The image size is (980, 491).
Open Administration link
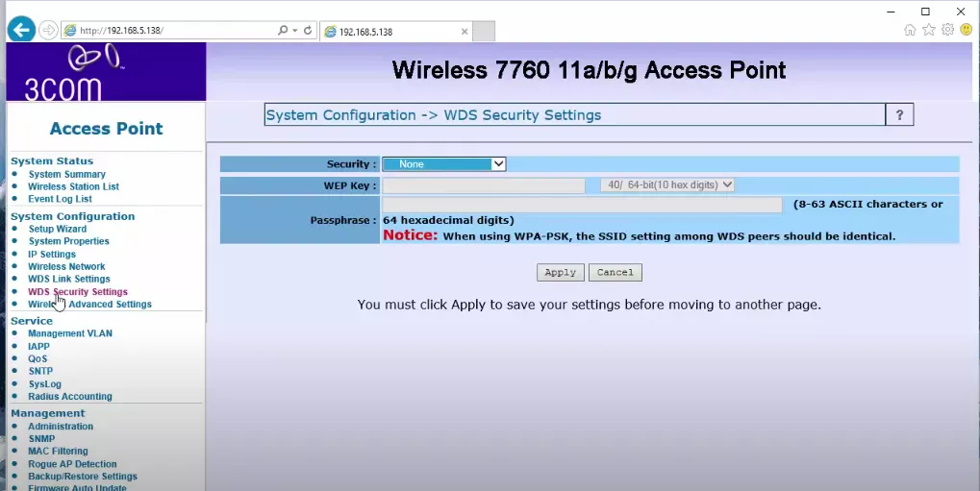(x=61, y=427)
